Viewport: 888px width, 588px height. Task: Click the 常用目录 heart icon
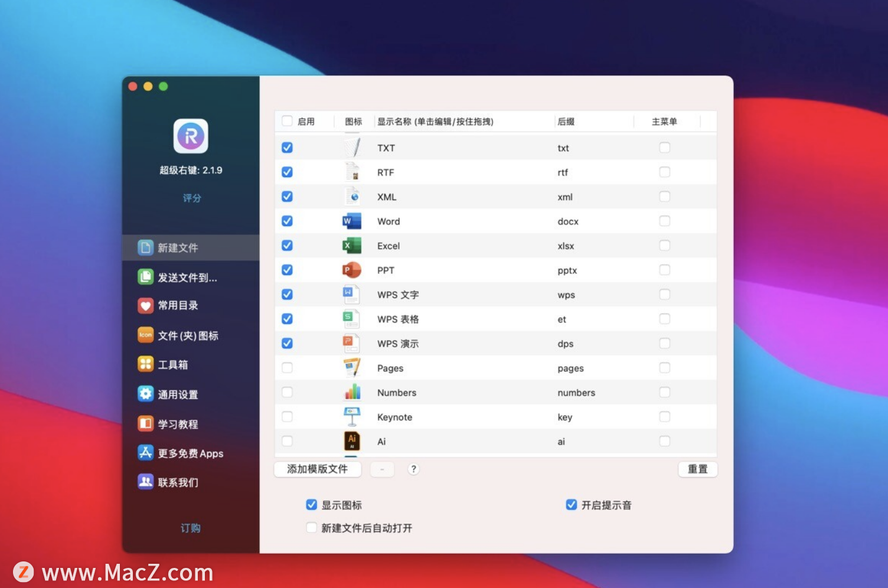point(145,305)
